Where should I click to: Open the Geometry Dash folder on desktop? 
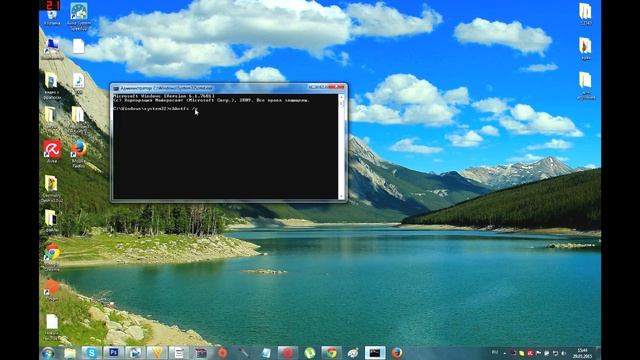point(51,188)
